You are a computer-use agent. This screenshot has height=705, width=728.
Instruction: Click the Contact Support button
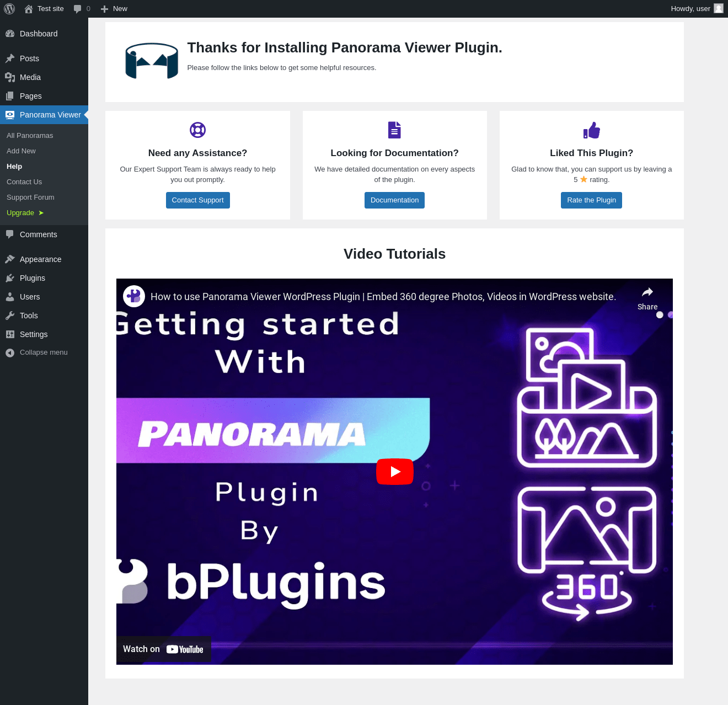tap(197, 200)
